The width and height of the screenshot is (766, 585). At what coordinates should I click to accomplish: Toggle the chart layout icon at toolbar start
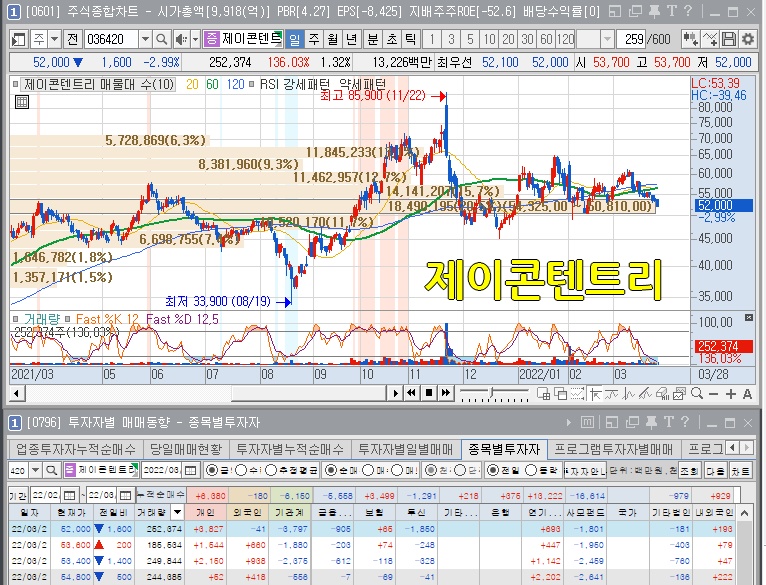[x=19, y=39]
